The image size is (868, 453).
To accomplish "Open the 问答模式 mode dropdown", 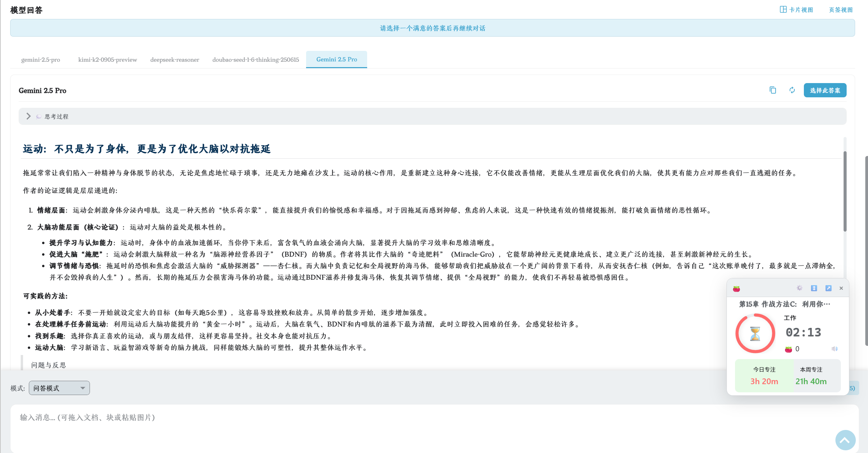I will pos(59,388).
